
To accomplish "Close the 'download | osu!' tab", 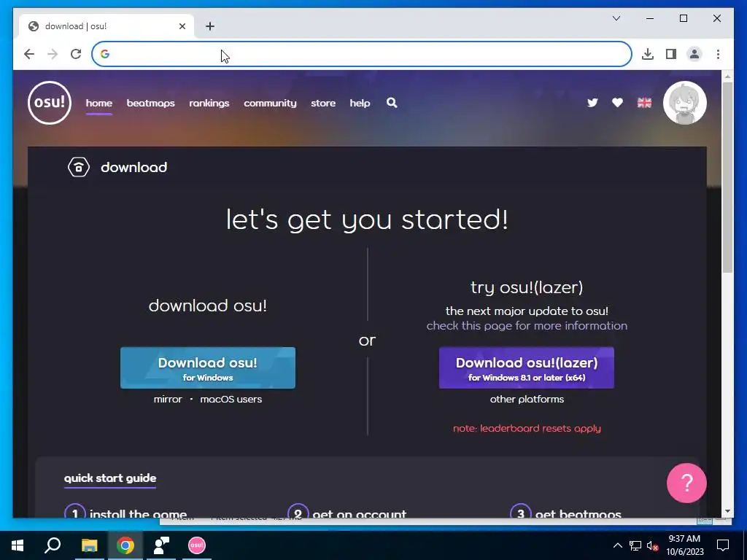I will (x=182, y=26).
